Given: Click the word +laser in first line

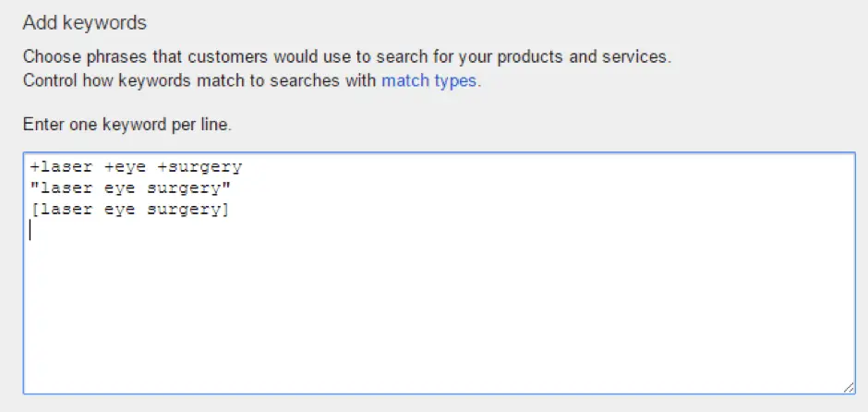Looking at the screenshot, I should [61, 166].
